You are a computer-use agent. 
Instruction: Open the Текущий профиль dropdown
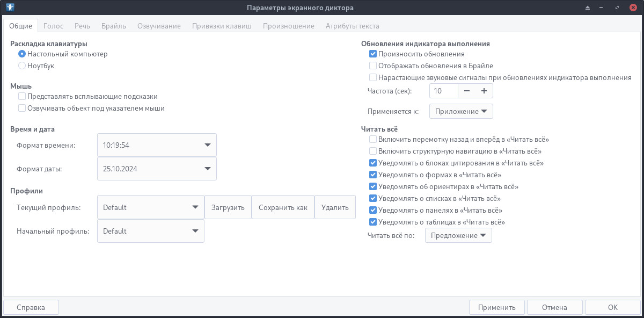(x=150, y=207)
